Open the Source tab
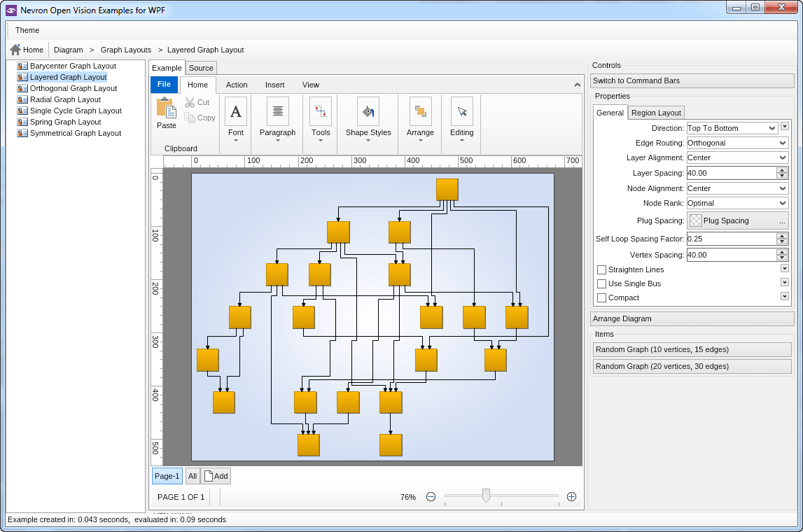 click(201, 68)
